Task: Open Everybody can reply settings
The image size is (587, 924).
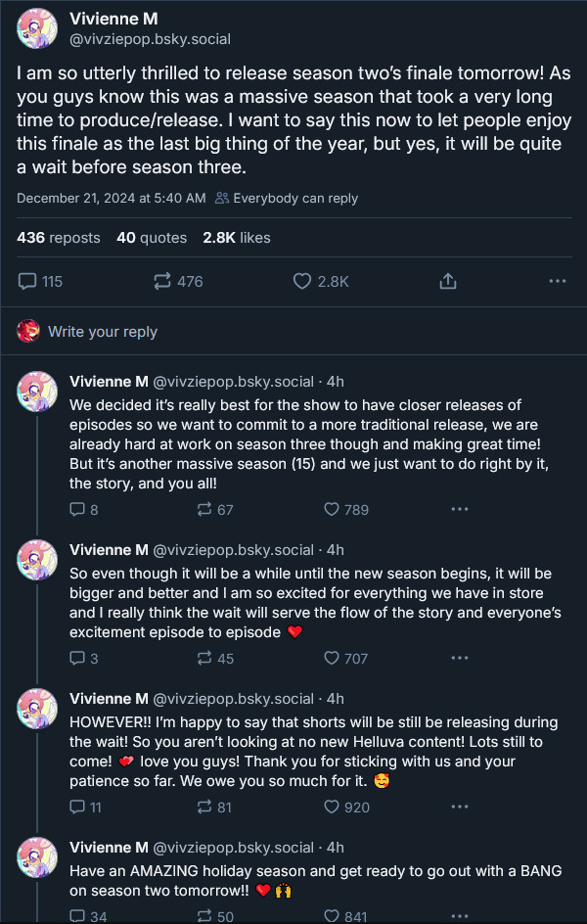Action: point(287,198)
